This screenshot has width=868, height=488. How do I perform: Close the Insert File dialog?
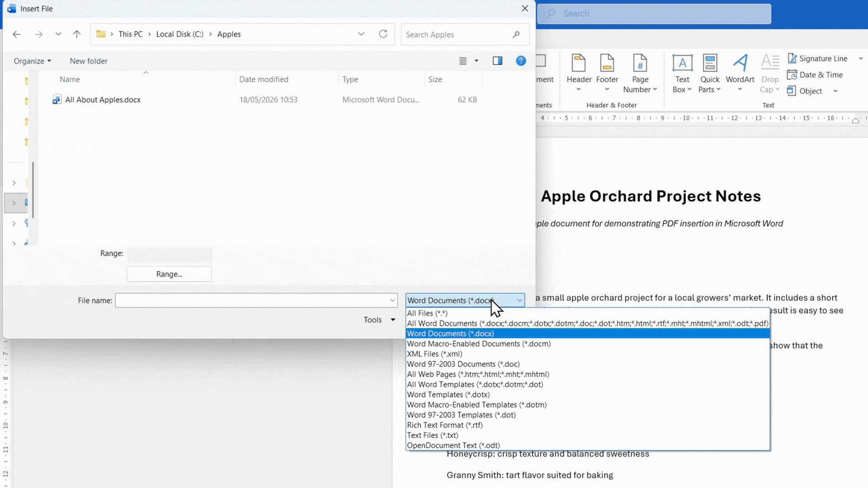(525, 9)
